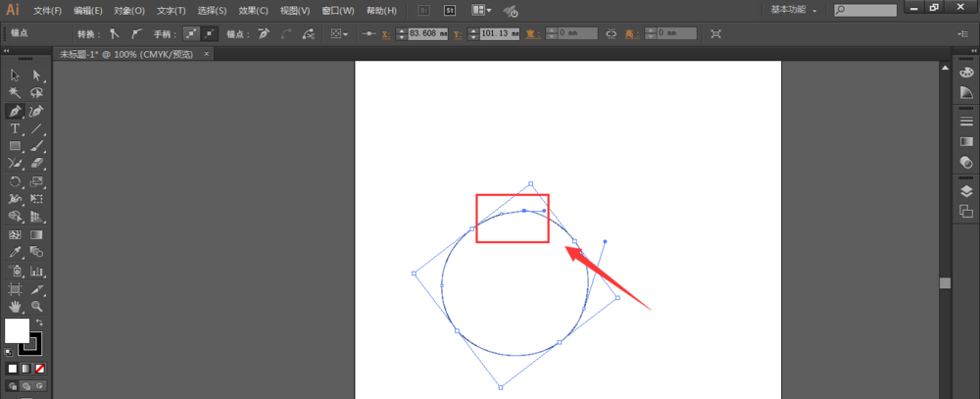Select the Magic Wand tool
The height and width of the screenshot is (399, 980).
(16, 93)
